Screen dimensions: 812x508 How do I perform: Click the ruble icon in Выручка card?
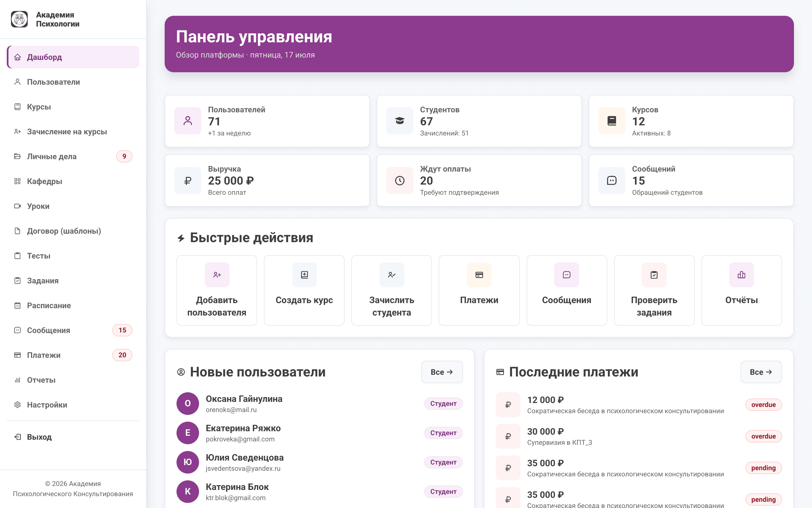[x=187, y=181]
